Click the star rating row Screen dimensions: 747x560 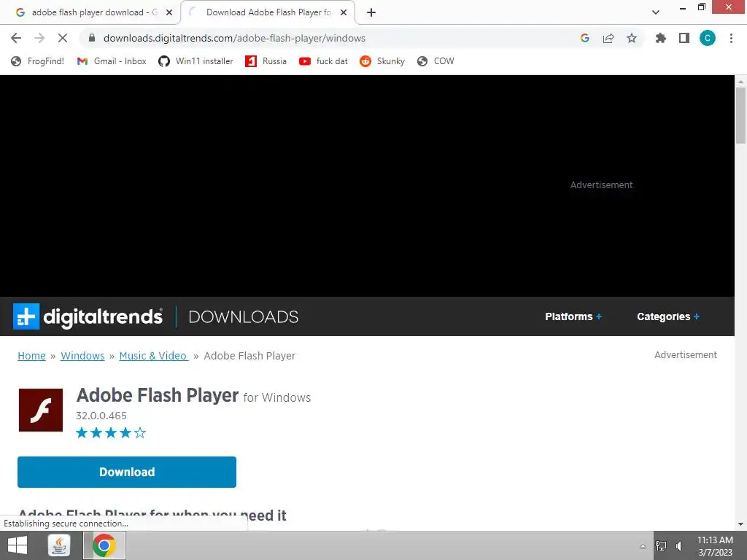pyautogui.click(x=111, y=432)
